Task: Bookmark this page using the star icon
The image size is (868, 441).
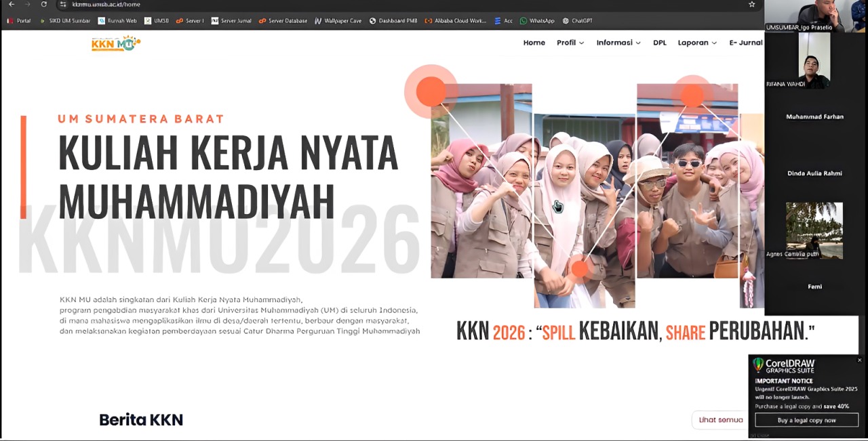Action: click(751, 4)
